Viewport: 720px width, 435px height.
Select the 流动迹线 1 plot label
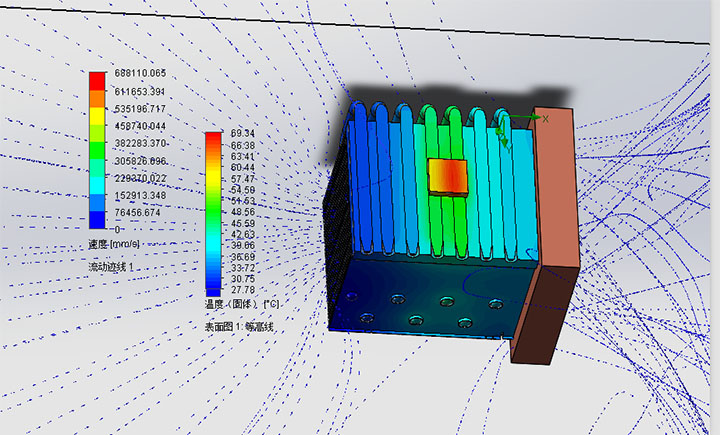click(111, 267)
